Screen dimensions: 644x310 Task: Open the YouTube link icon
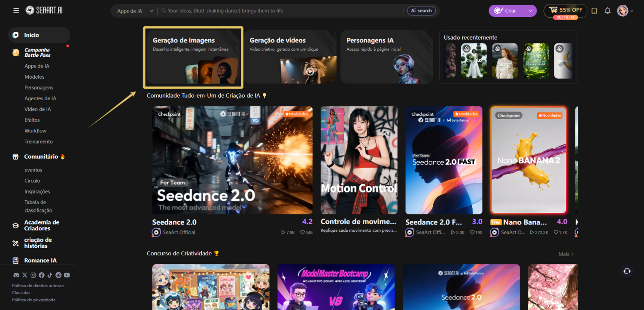[x=67, y=275]
